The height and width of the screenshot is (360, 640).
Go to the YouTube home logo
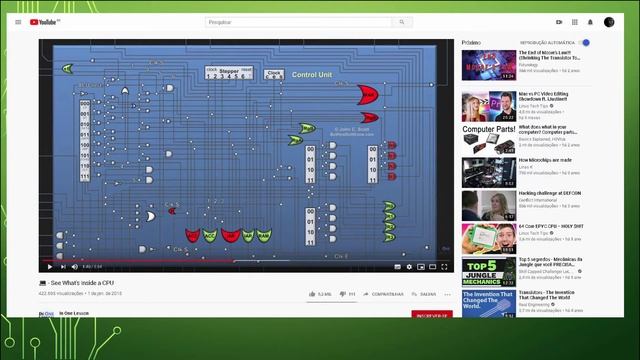tap(44, 22)
